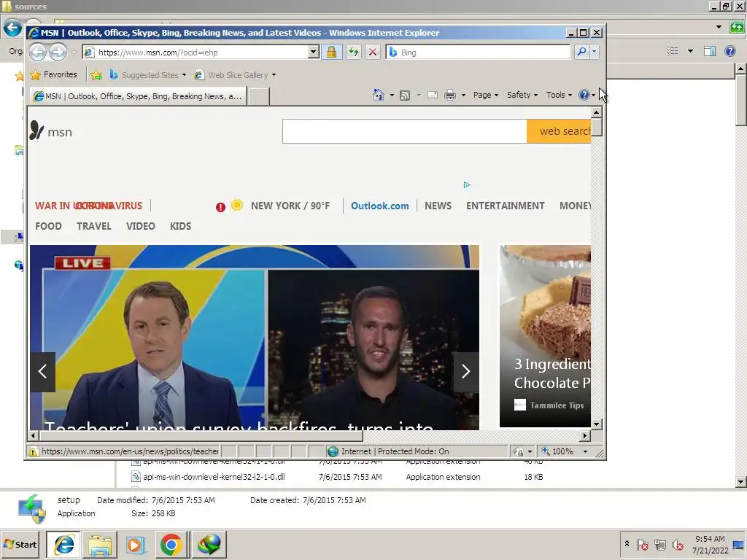
Task: Open the recent pages dropdown arrow
Action: click(74, 52)
